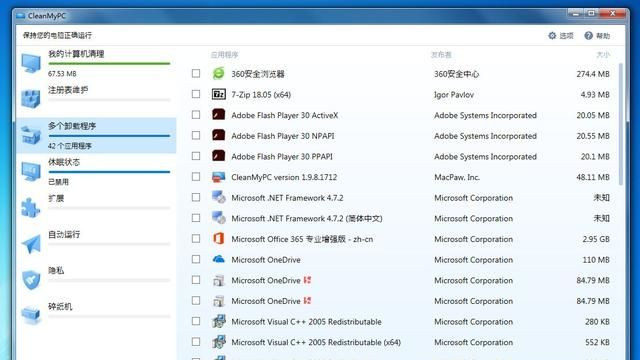Click the registry maintenance cubes icon

[31, 98]
